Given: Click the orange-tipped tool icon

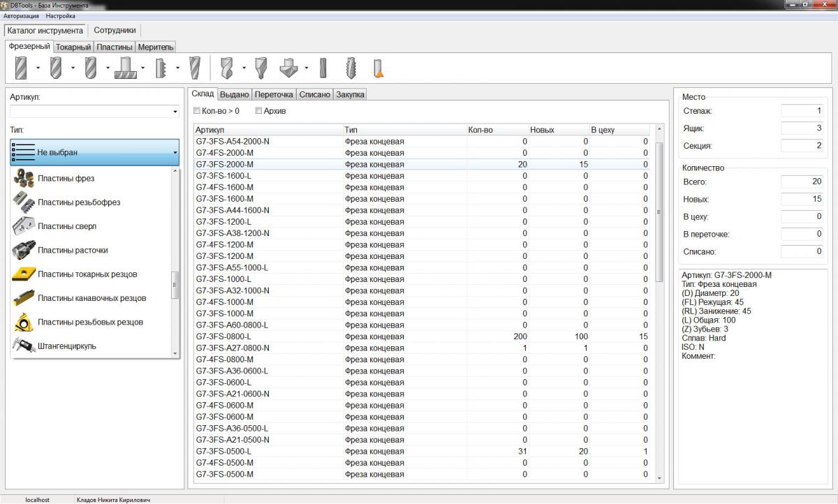Looking at the screenshot, I should click(378, 68).
